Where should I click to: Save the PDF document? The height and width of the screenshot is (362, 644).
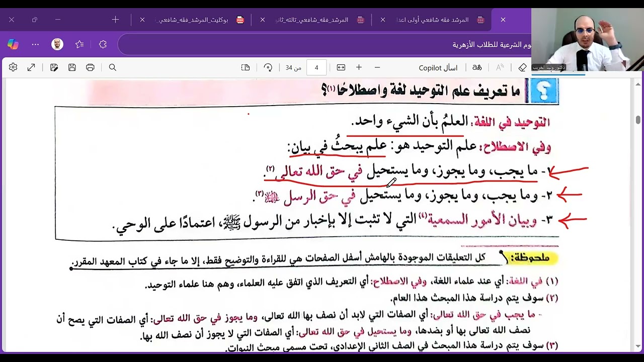click(72, 67)
